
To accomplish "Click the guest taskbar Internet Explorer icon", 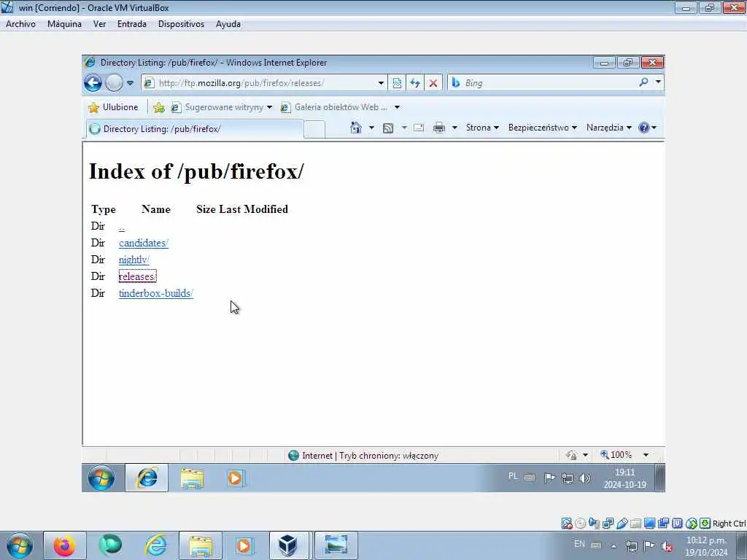I will 147,478.
